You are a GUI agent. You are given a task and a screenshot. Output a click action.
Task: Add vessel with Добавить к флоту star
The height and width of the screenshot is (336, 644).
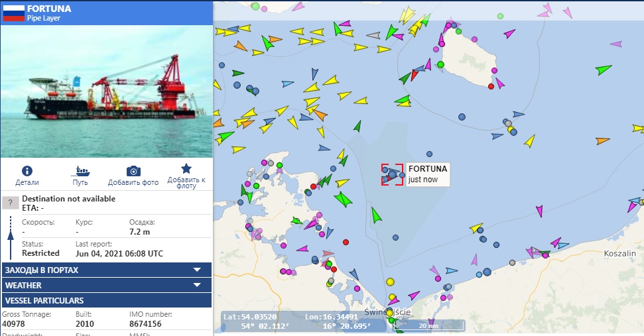[186, 168]
